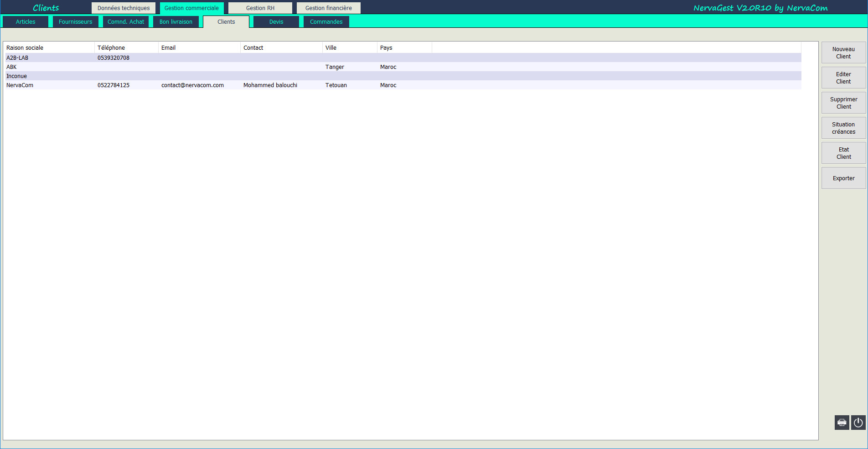Switch to Gestion RH module

(x=260, y=8)
